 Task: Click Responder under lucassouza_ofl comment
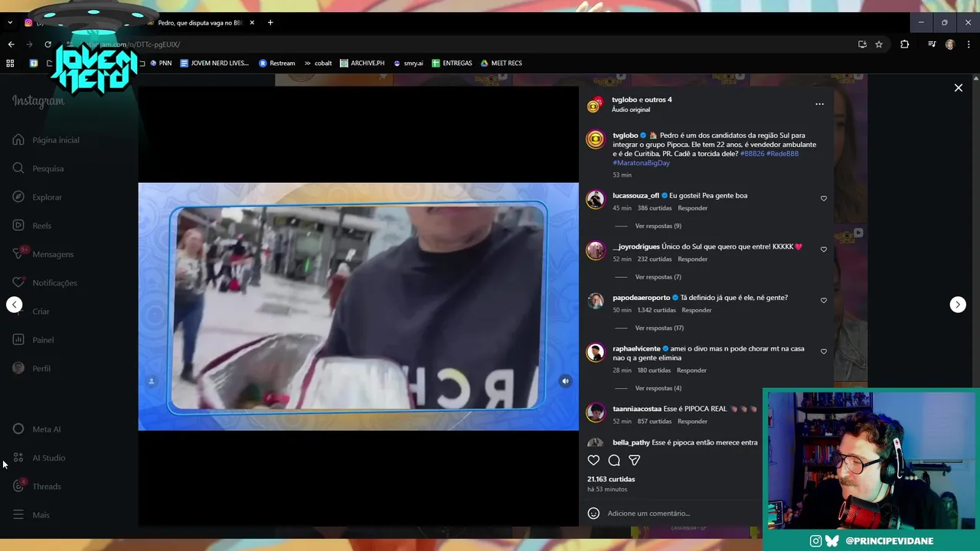click(x=692, y=208)
